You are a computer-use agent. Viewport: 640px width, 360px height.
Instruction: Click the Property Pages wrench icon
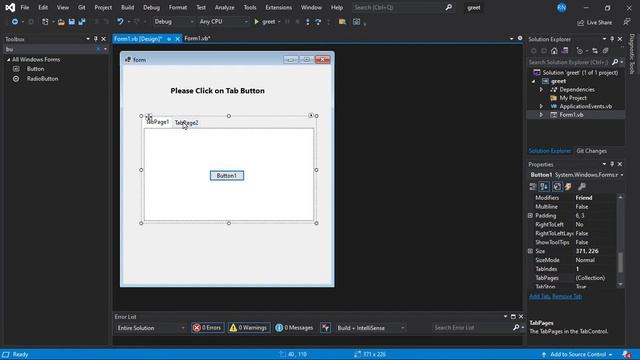pyautogui.click(x=582, y=187)
